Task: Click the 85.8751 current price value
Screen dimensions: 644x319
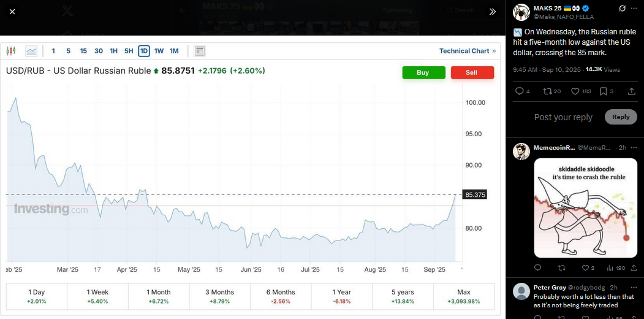Action: coord(178,71)
